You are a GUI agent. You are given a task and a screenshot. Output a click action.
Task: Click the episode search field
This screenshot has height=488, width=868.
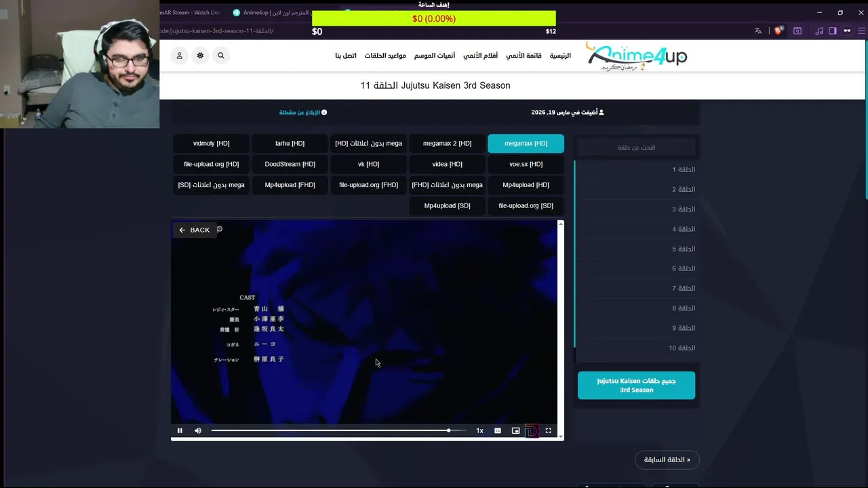point(636,147)
